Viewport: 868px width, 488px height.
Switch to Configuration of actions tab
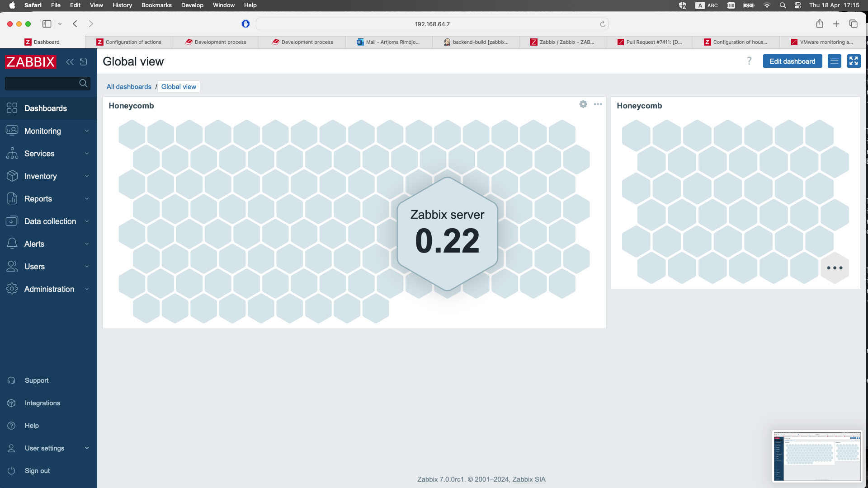pos(129,42)
